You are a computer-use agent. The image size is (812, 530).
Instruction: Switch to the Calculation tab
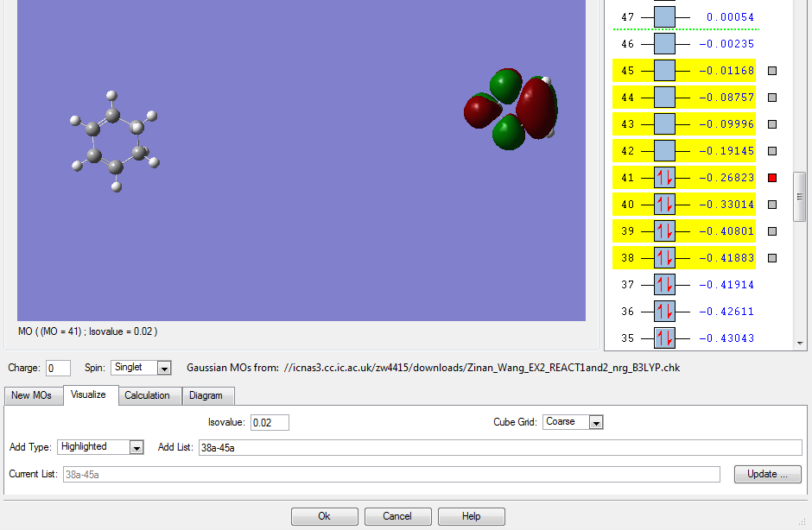tap(147, 395)
